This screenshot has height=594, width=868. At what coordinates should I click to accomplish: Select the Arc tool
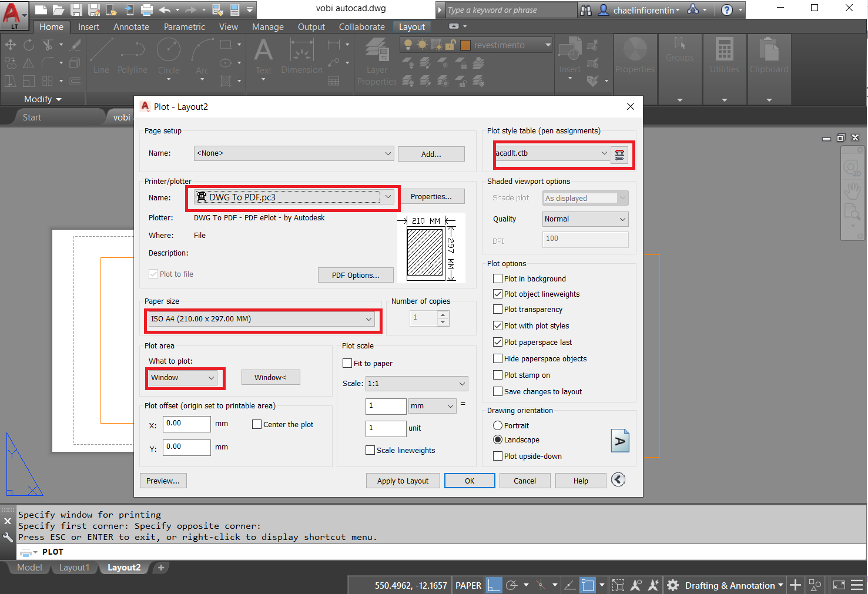[202, 56]
